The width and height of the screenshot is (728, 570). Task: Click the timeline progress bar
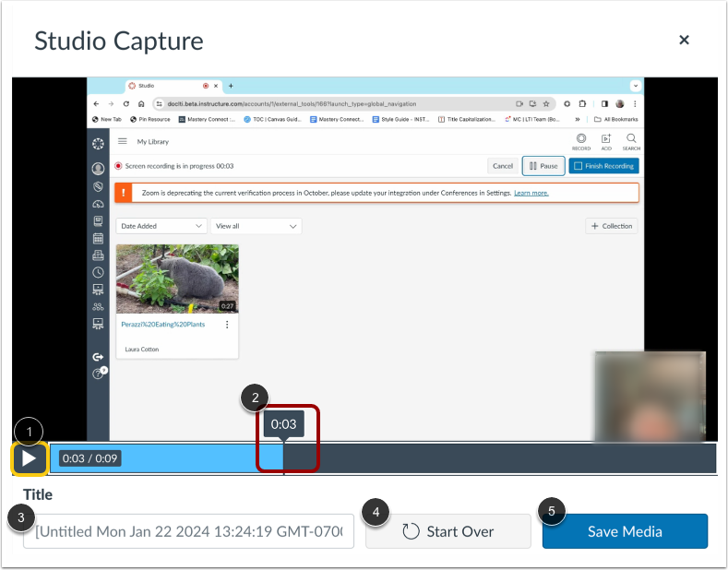coord(383,458)
